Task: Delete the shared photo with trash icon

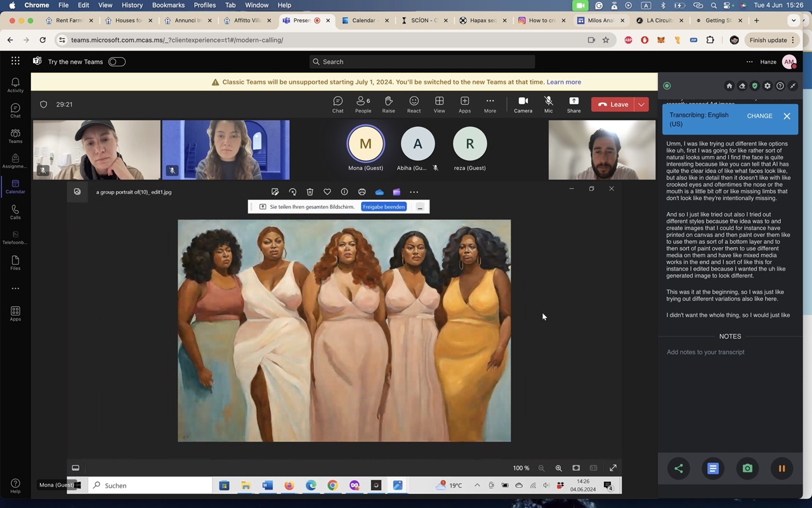Action: pyautogui.click(x=310, y=192)
